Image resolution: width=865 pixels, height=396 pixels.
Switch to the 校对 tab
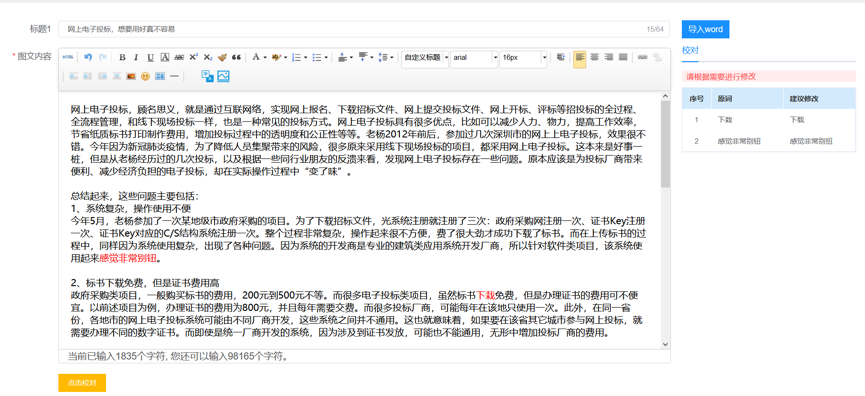click(x=690, y=50)
